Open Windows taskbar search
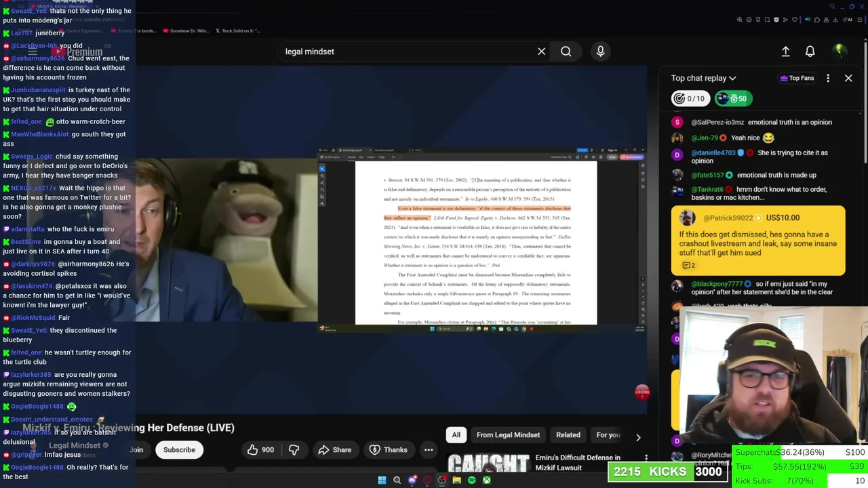 coord(397,481)
